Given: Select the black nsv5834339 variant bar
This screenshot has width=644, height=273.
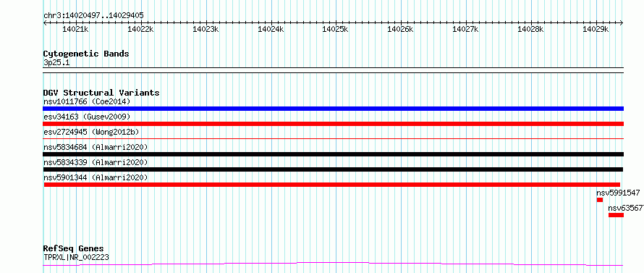Looking at the screenshot, I should click(x=333, y=169).
